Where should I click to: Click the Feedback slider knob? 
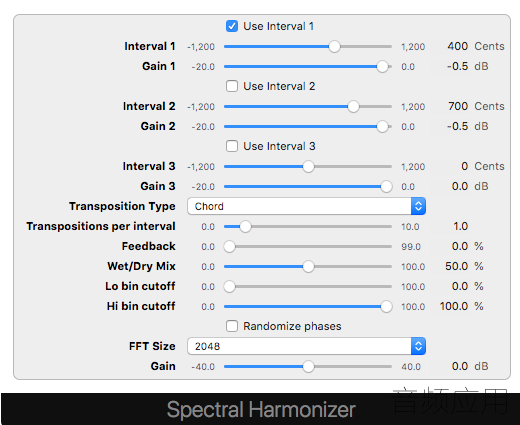click(229, 247)
